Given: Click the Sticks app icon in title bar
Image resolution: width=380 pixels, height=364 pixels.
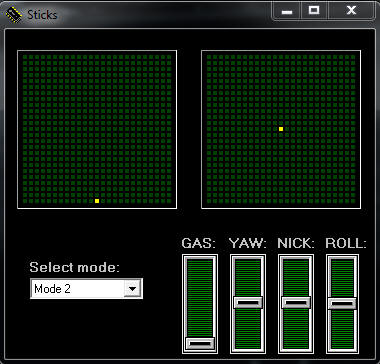Looking at the screenshot, I should (13, 15).
